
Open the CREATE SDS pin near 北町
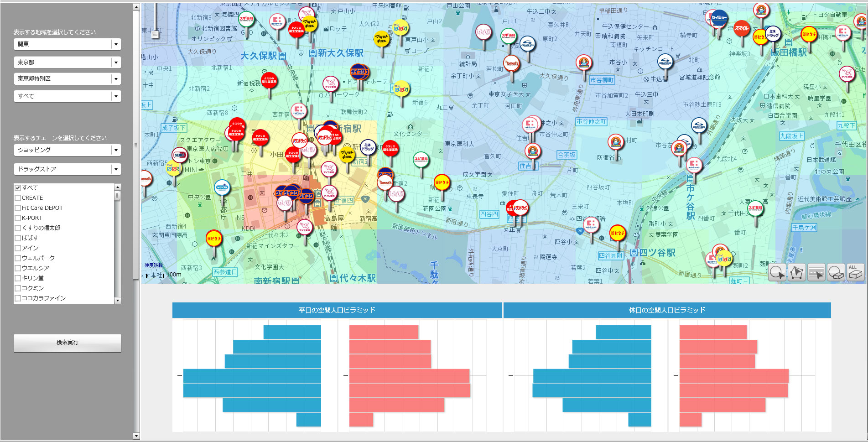point(665,62)
